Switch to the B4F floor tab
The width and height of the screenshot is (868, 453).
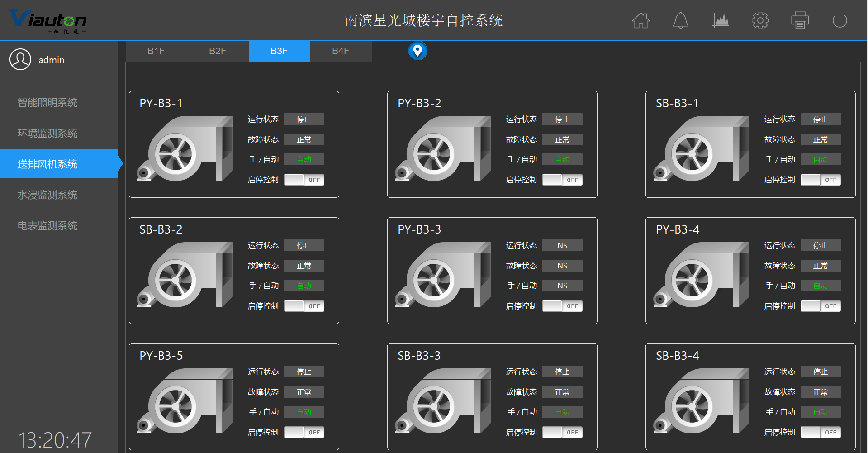(341, 51)
